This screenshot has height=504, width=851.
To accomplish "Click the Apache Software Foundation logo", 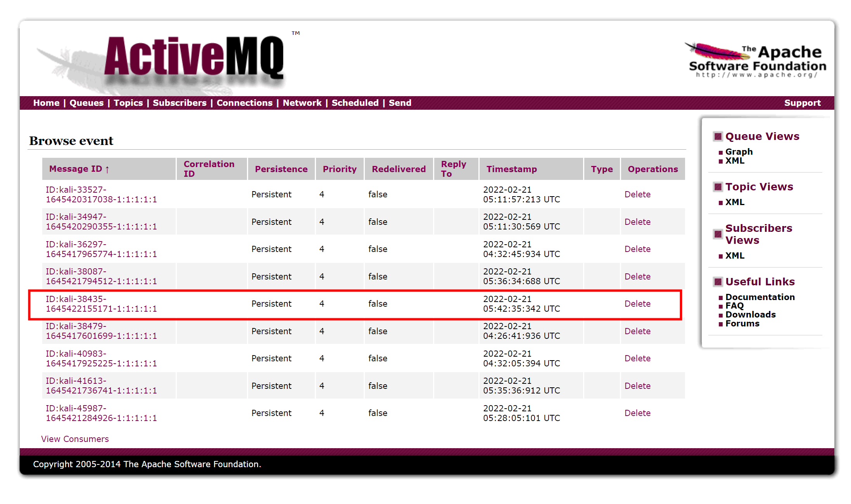I will [x=756, y=60].
